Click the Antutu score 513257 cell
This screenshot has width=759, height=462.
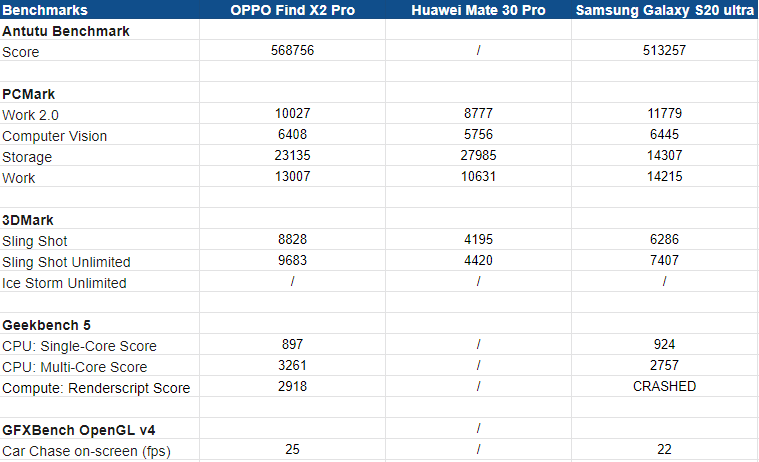tap(664, 50)
